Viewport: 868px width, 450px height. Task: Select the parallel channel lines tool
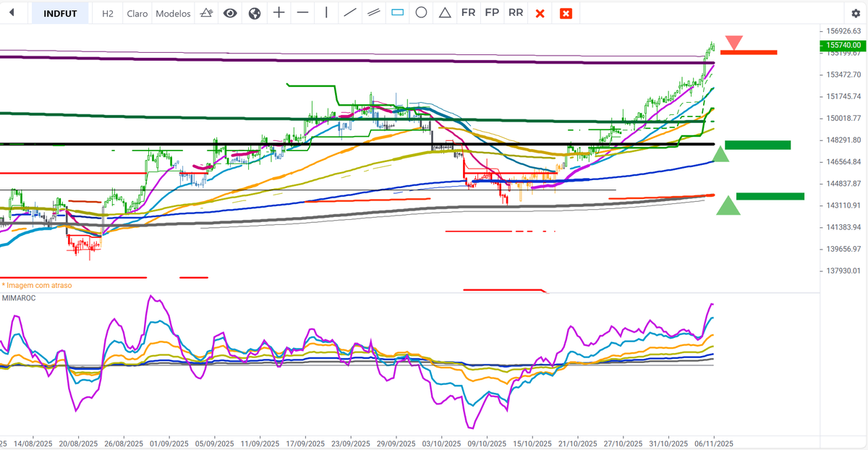click(374, 13)
